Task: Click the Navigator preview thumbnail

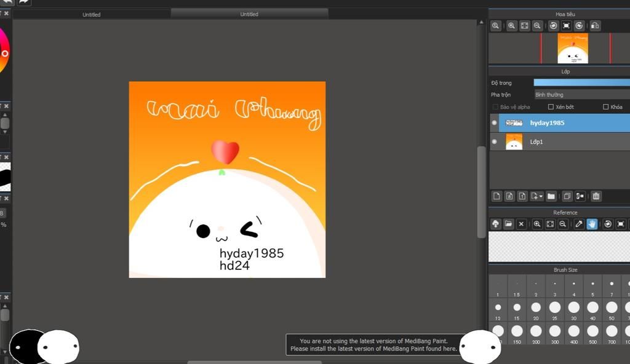Action: pos(573,48)
